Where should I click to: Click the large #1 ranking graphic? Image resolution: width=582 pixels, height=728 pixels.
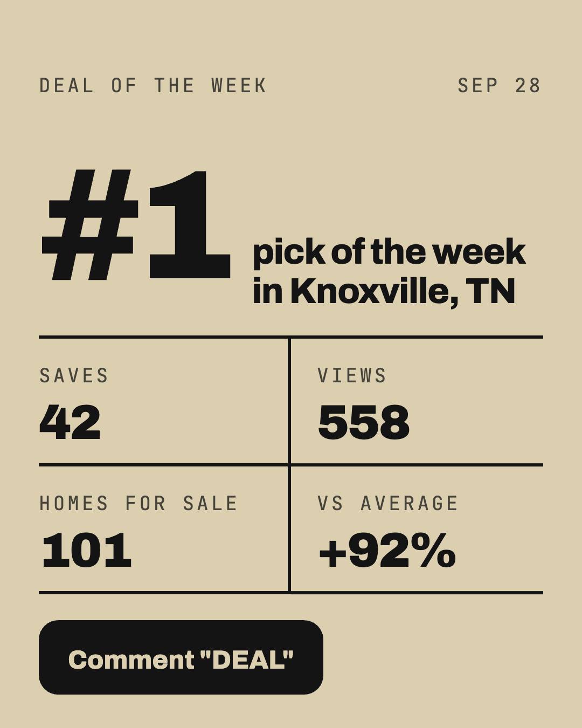click(136, 225)
